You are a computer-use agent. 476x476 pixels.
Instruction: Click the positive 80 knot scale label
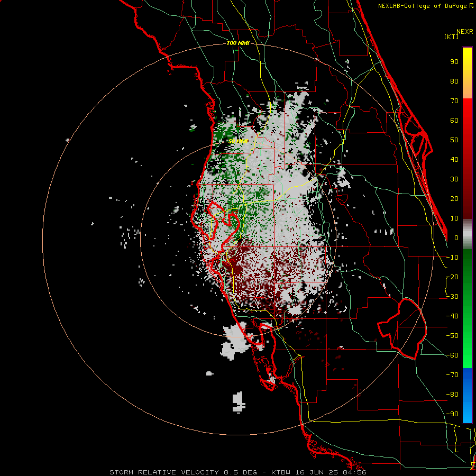pos(454,81)
